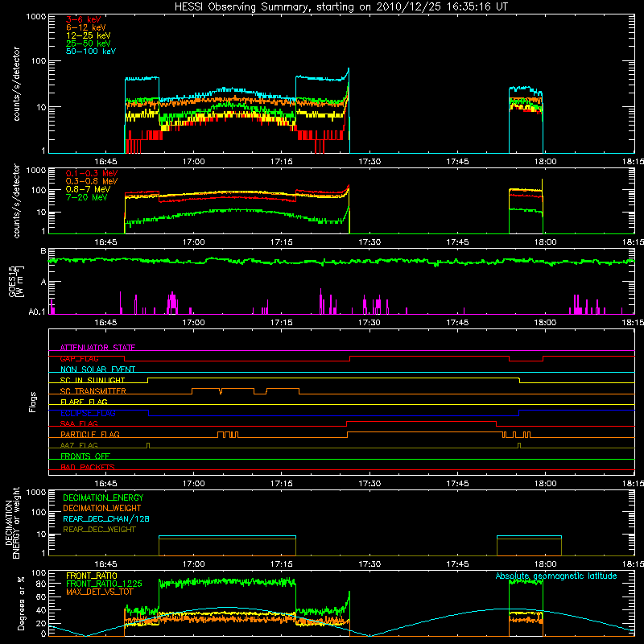
Task: Select the olive flag label above FRONTS_OFF
Action: point(79,446)
